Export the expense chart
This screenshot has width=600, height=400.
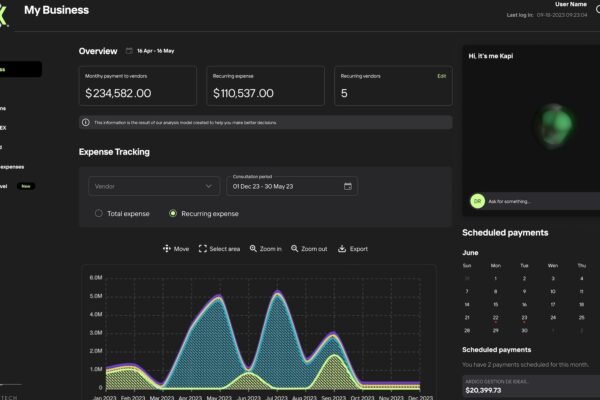tap(353, 249)
